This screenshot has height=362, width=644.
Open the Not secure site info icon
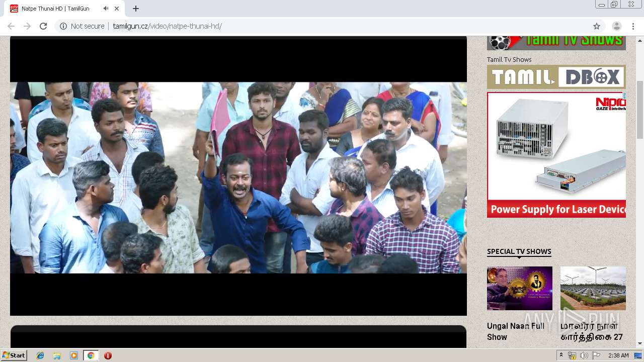[x=63, y=26]
